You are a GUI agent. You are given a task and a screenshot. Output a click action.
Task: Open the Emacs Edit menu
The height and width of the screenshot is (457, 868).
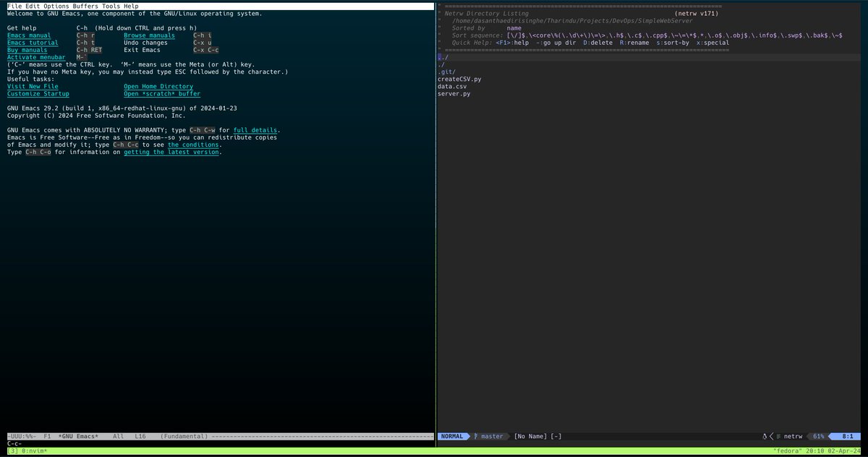(x=33, y=7)
